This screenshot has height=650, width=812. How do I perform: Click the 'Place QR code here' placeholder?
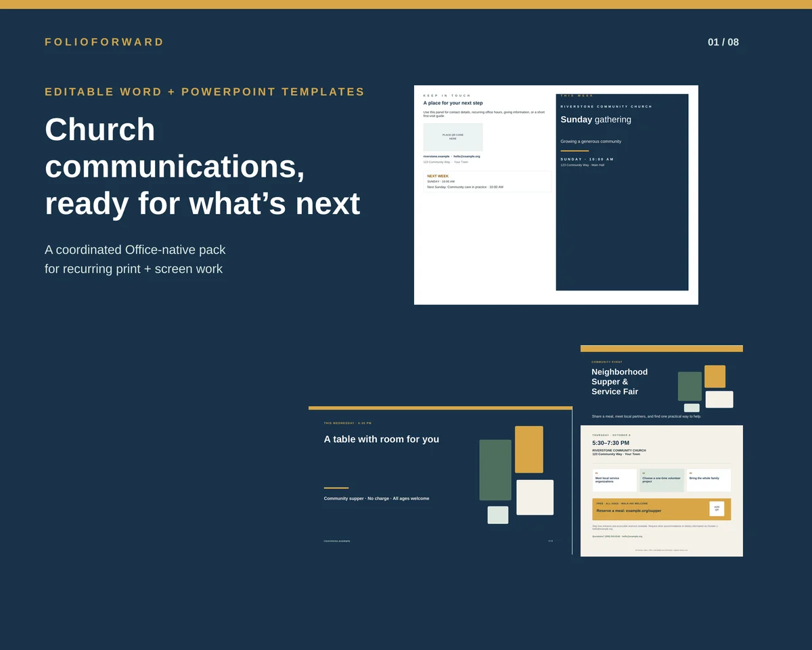pyautogui.click(x=453, y=137)
